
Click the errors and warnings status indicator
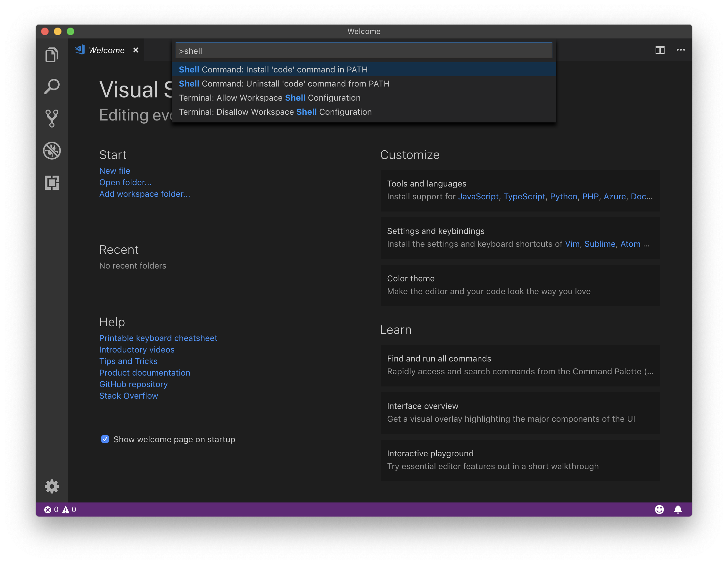click(60, 509)
